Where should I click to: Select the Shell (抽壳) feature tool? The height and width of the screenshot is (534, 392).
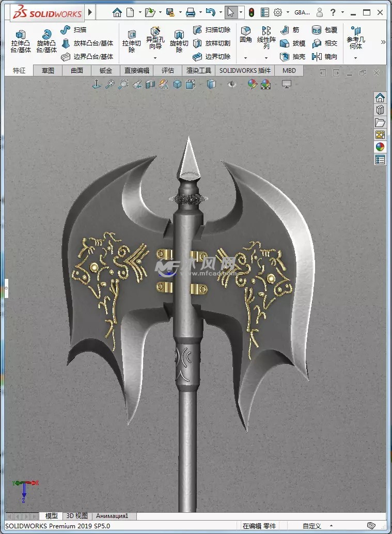click(293, 57)
